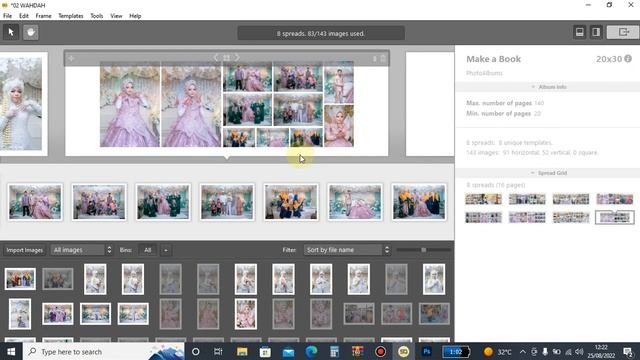The width and height of the screenshot is (640, 360).
Task: Open Mail app from taskbar
Action: coord(288,351)
